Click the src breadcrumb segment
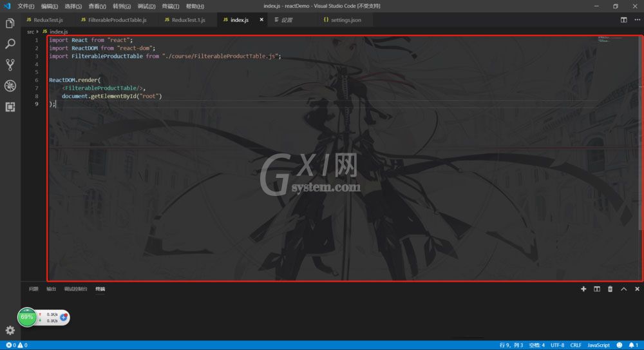 (x=30, y=32)
